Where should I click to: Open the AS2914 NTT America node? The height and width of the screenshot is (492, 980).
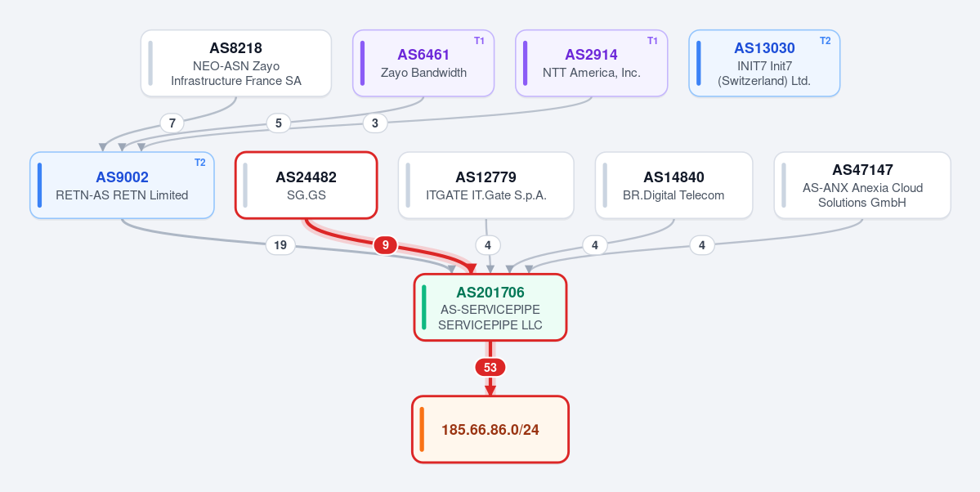[591, 63]
